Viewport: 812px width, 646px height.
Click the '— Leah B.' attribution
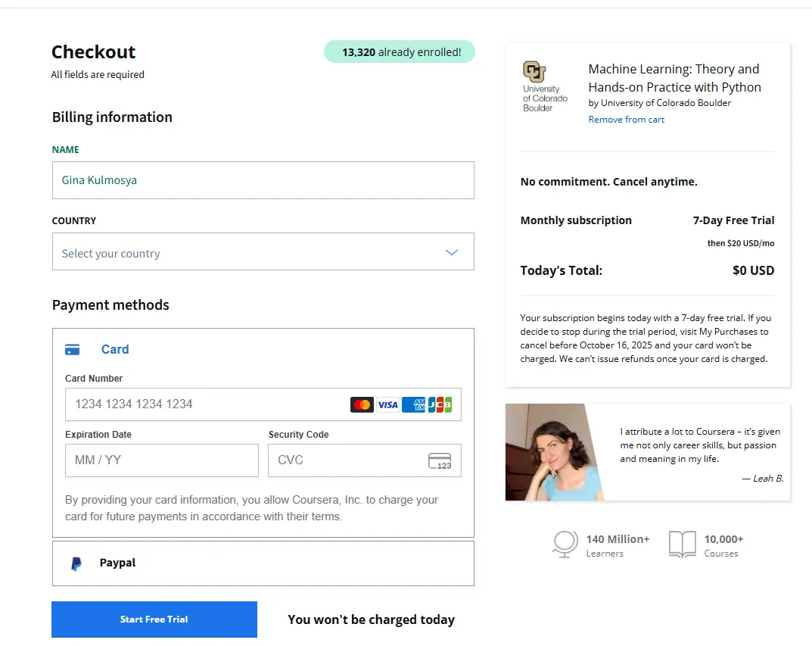(763, 479)
